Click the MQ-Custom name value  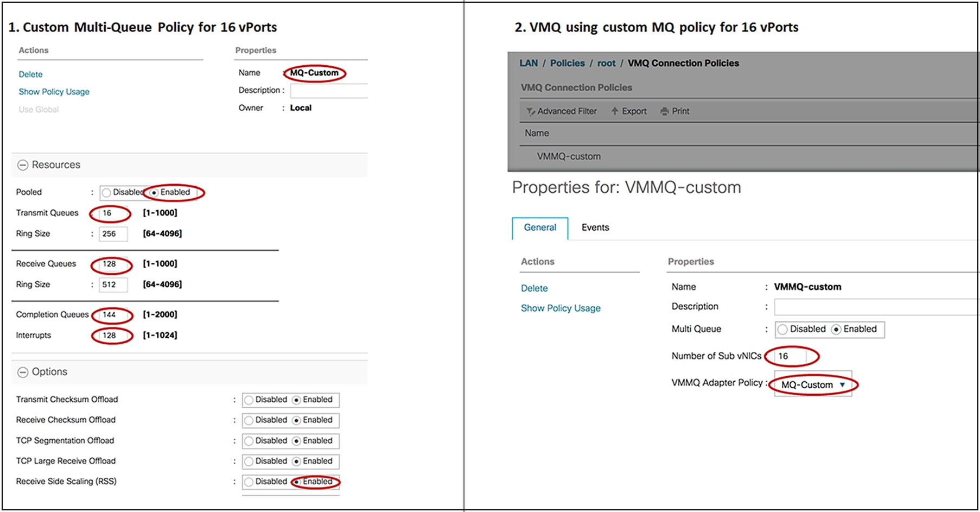click(314, 73)
